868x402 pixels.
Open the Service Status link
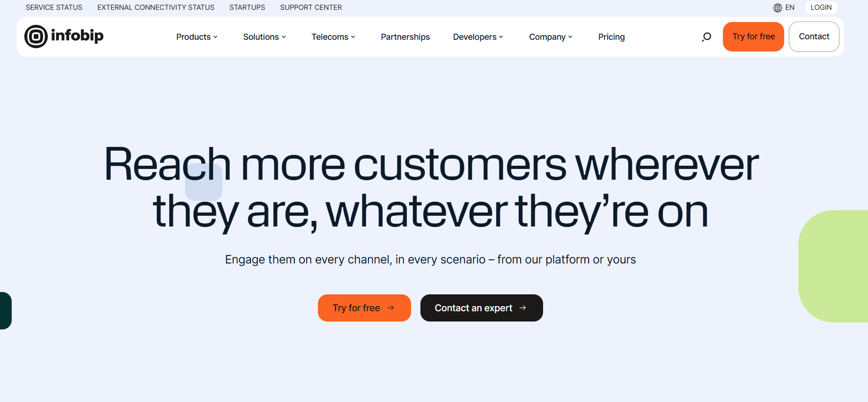[54, 7]
